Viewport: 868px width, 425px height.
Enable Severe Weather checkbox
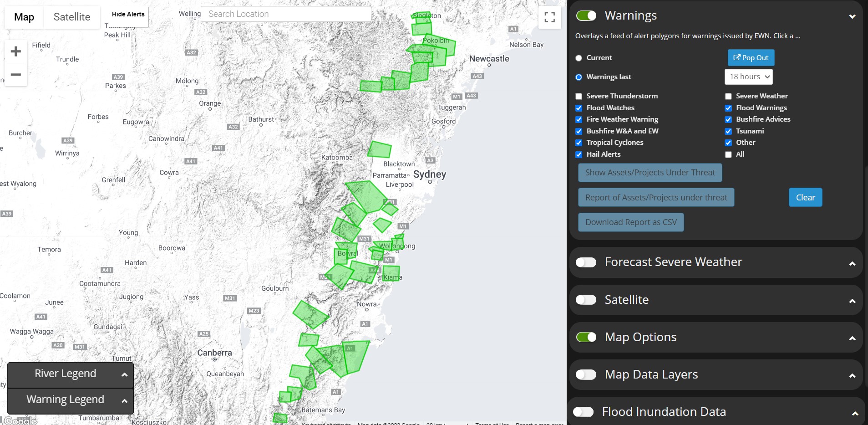tap(728, 96)
